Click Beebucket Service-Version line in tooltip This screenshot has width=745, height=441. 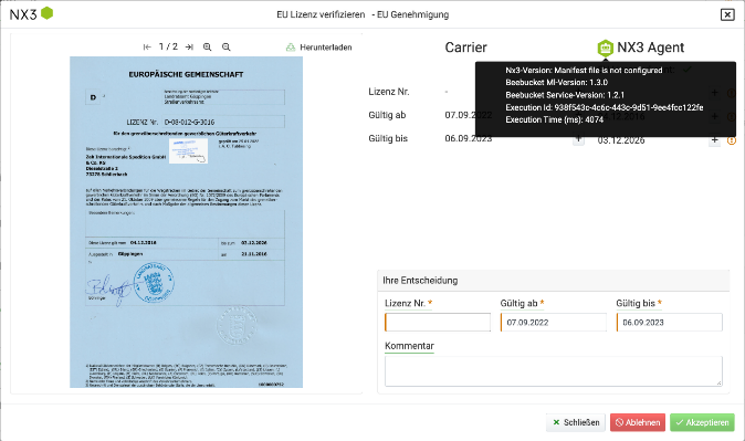point(565,95)
